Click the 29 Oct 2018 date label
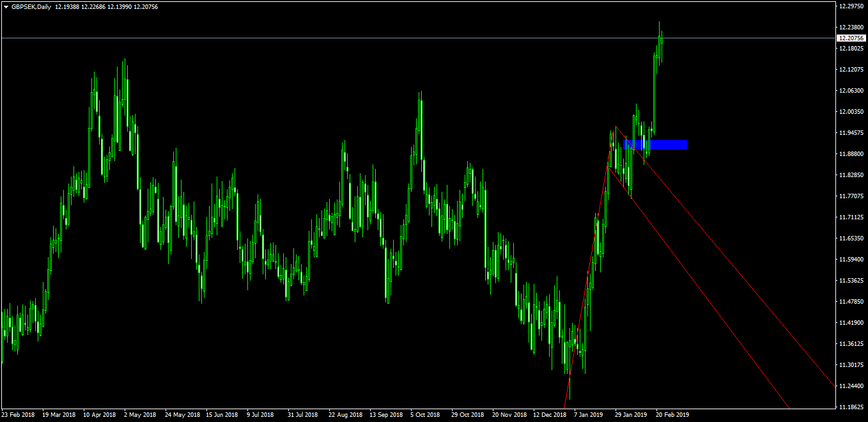 tap(467, 414)
